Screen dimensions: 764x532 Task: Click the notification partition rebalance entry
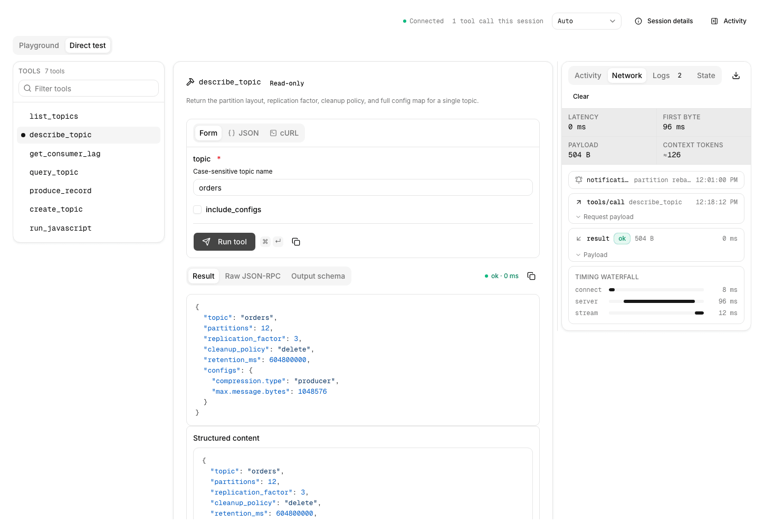coord(656,180)
